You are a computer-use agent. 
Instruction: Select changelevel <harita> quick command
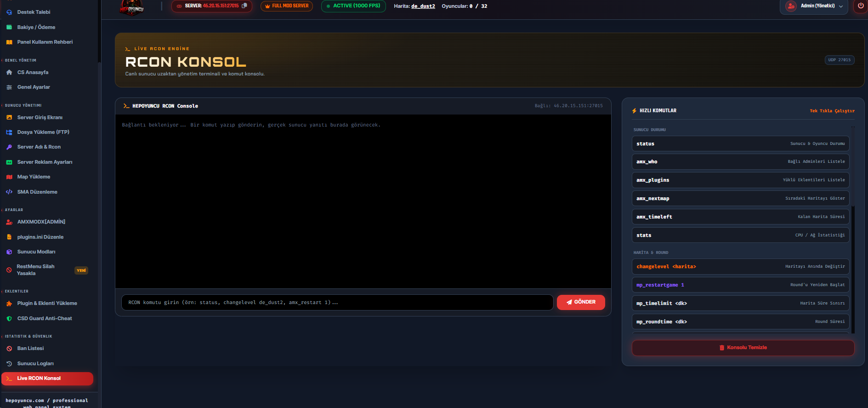coord(741,267)
